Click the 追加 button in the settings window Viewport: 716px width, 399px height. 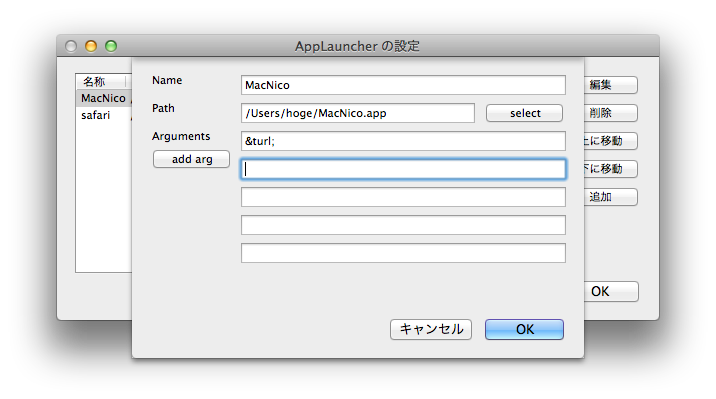611,197
